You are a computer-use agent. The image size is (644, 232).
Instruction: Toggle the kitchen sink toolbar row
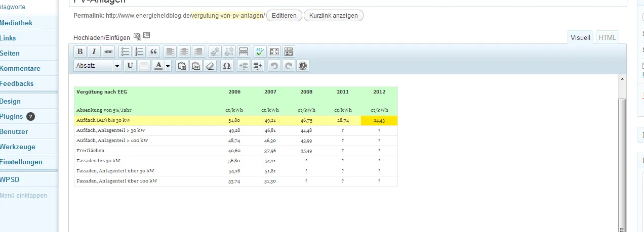click(289, 52)
